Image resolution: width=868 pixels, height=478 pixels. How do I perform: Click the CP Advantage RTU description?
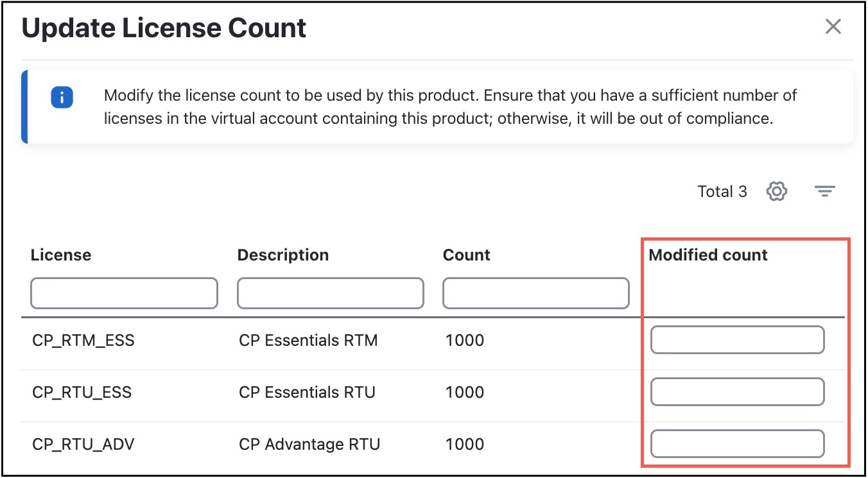click(309, 444)
